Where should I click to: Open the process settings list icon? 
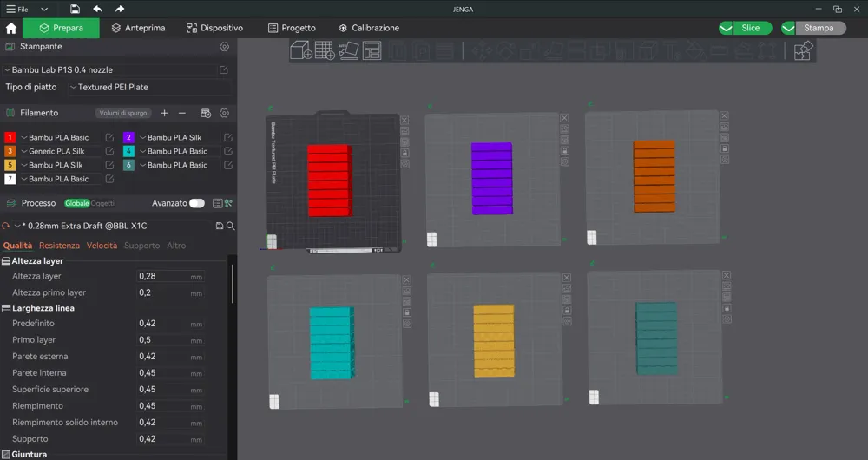(x=218, y=203)
